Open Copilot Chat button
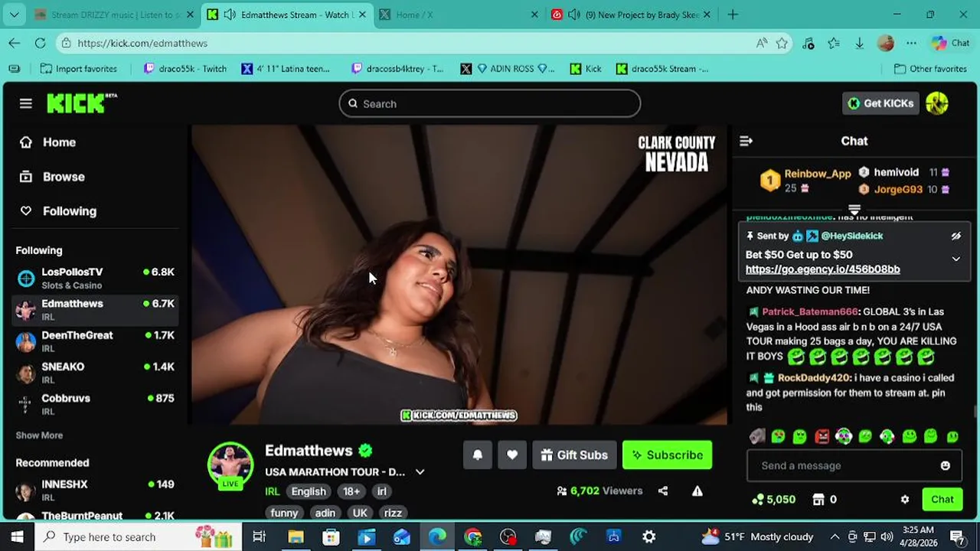 (950, 44)
